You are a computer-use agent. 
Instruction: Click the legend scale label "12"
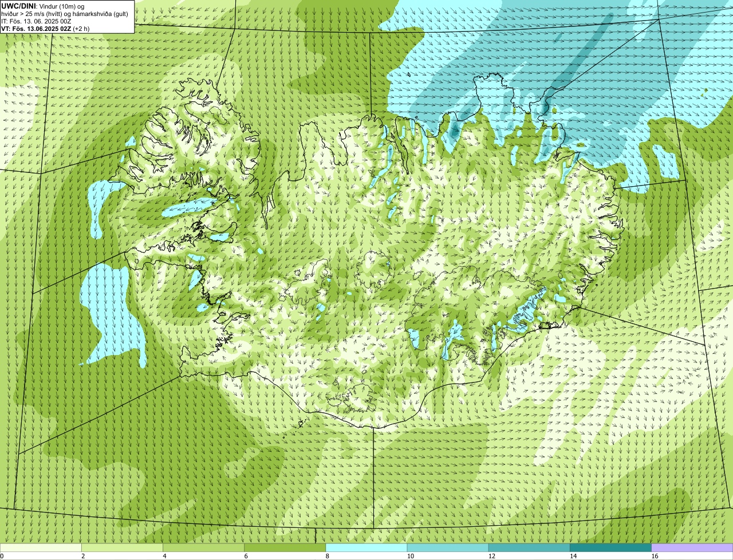coord(492,556)
